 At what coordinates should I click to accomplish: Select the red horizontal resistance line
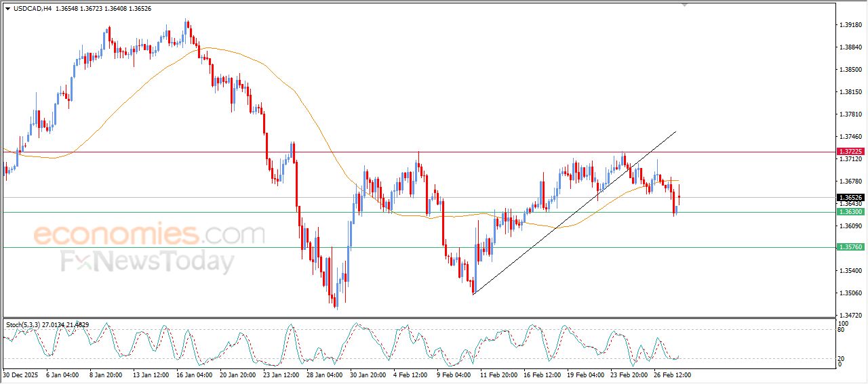coord(418,152)
